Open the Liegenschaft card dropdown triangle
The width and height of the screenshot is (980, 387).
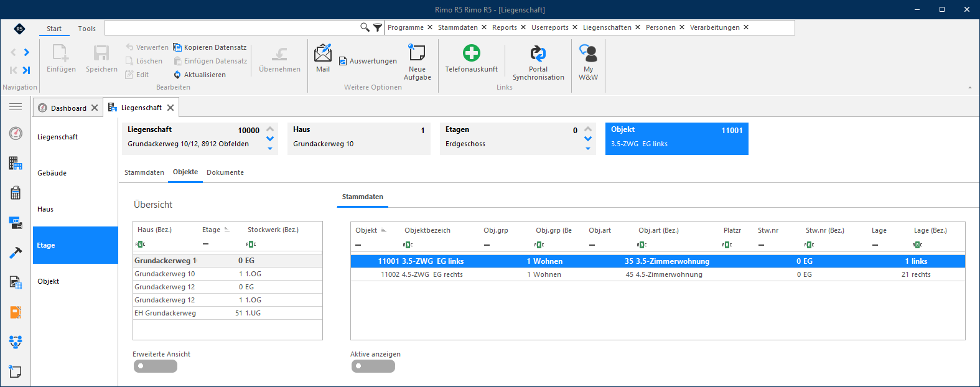270,148
